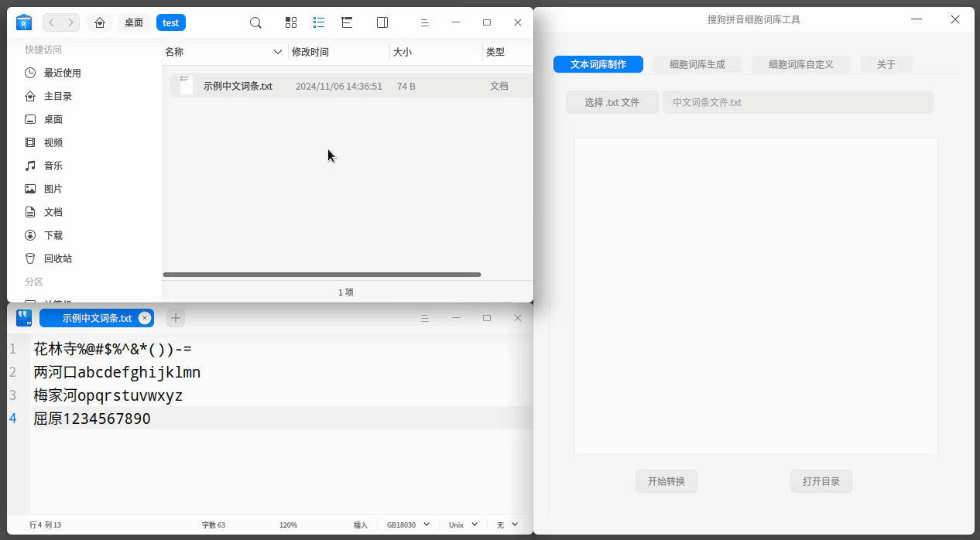
Task: Open the Unix line ending dropdown
Action: tap(463, 525)
